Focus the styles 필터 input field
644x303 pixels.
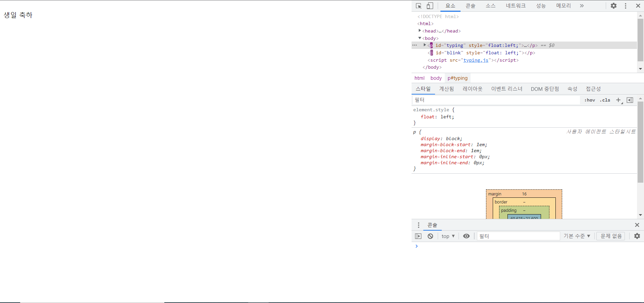tap(496, 100)
